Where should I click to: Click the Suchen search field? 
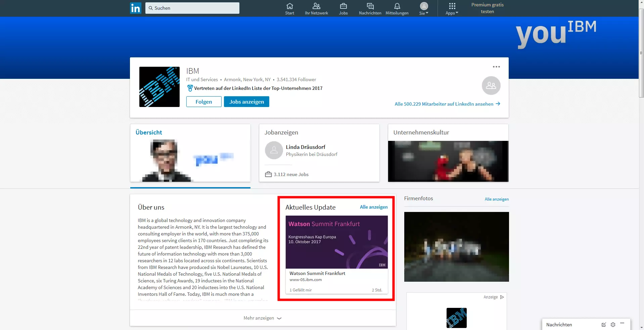[192, 8]
